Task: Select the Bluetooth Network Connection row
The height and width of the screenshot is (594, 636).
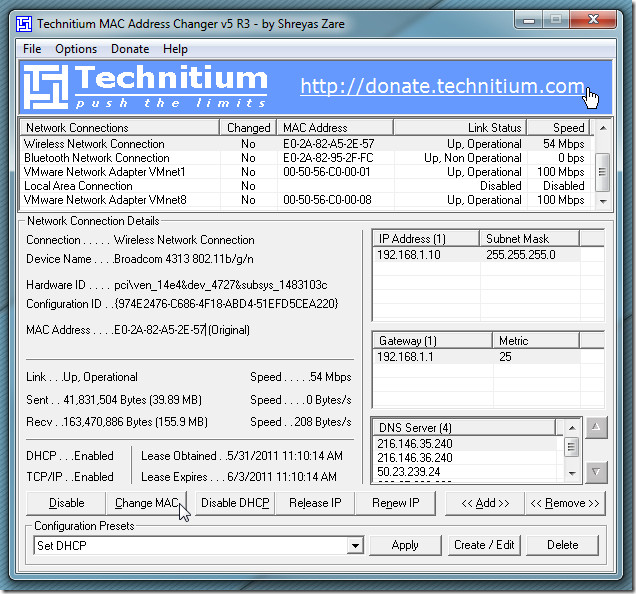Action: pos(305,158)
